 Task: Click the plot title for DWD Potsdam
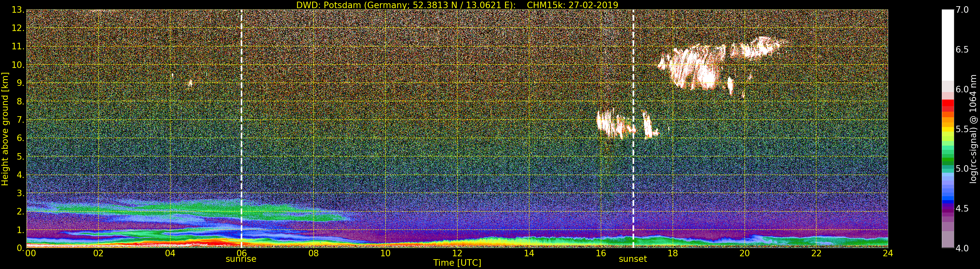[457, 5]
